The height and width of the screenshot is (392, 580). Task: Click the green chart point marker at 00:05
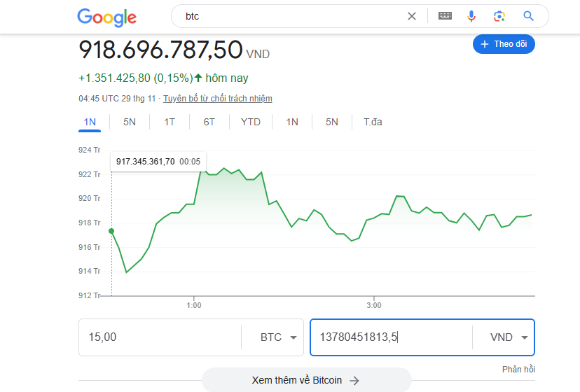pos(111,231)
